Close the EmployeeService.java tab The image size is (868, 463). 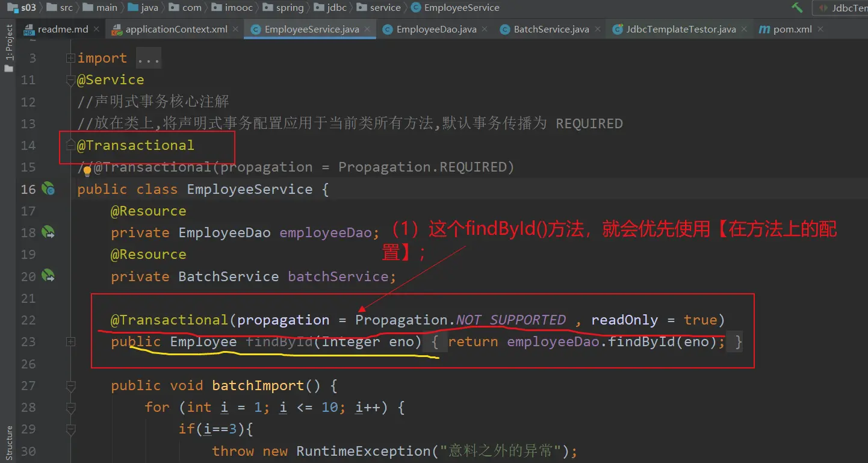click(367, 29)
